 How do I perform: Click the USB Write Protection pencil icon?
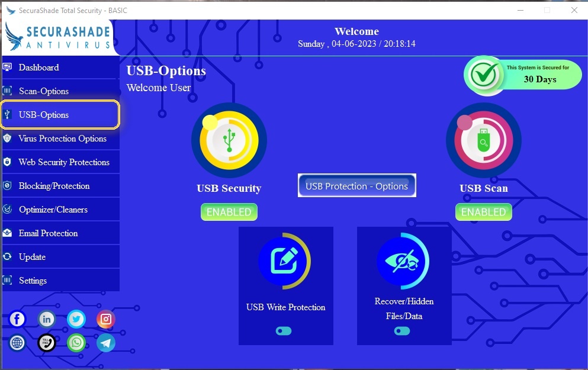[x=285, y=261]
